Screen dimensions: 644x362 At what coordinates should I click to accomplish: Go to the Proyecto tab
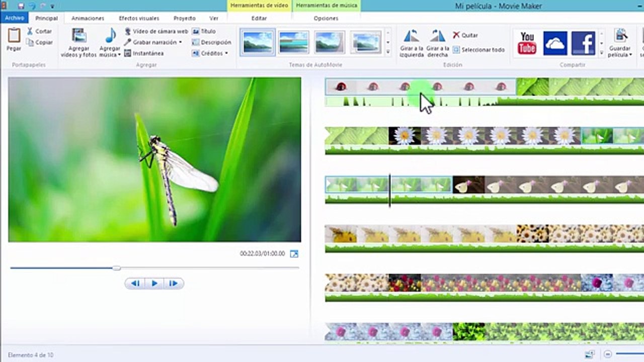click(185, 18)
